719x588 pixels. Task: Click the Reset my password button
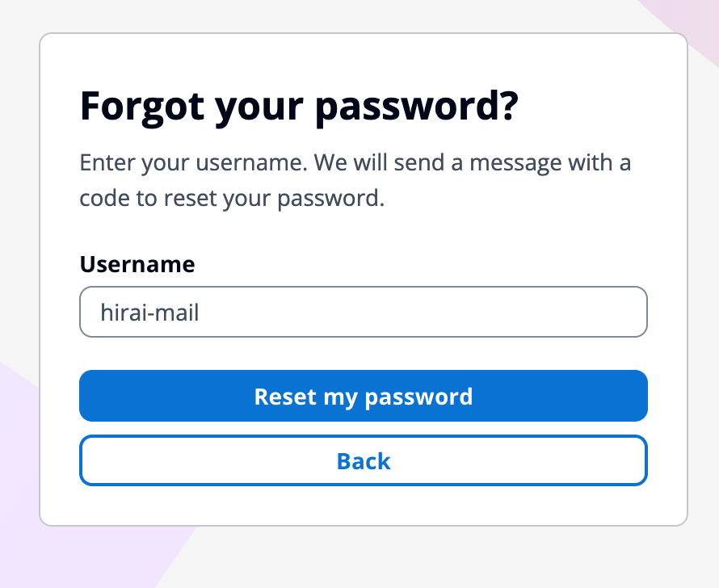pos(363,397)
